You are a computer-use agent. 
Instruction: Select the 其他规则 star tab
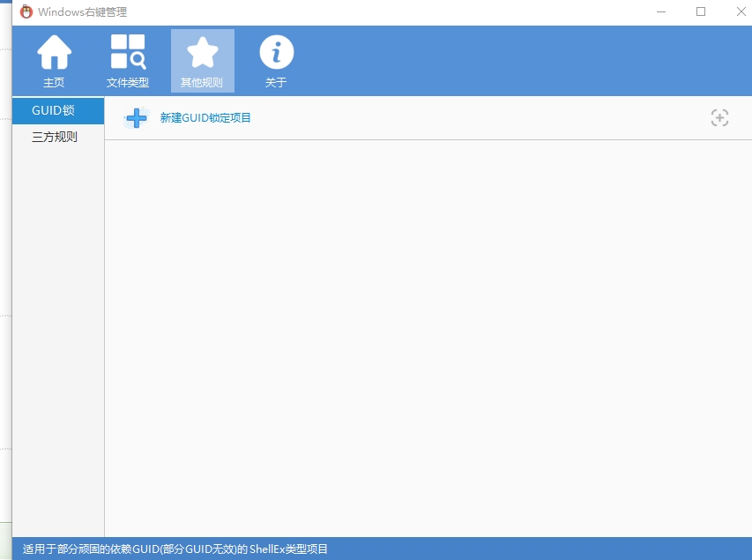(203, 61)
